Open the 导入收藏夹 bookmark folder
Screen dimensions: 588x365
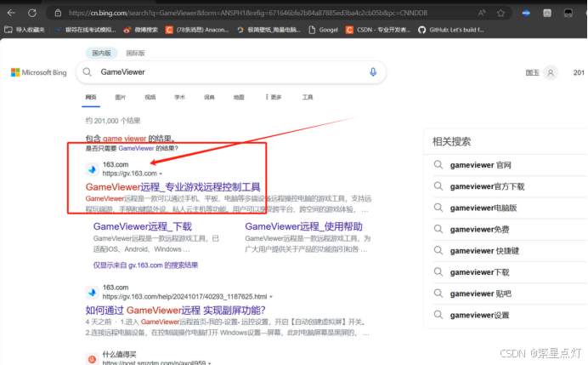click(x=25, y=30)
